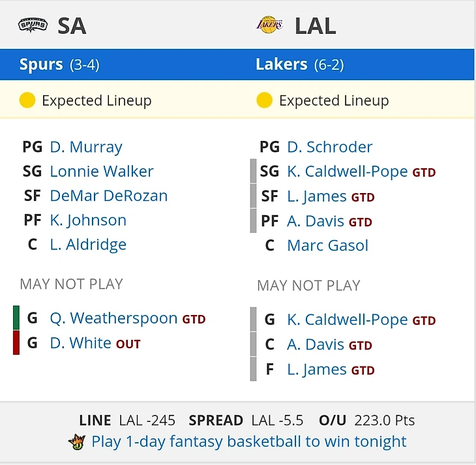Click Play 1-day fantasy basketball link
476x465 pixels.
click(249, 442)
